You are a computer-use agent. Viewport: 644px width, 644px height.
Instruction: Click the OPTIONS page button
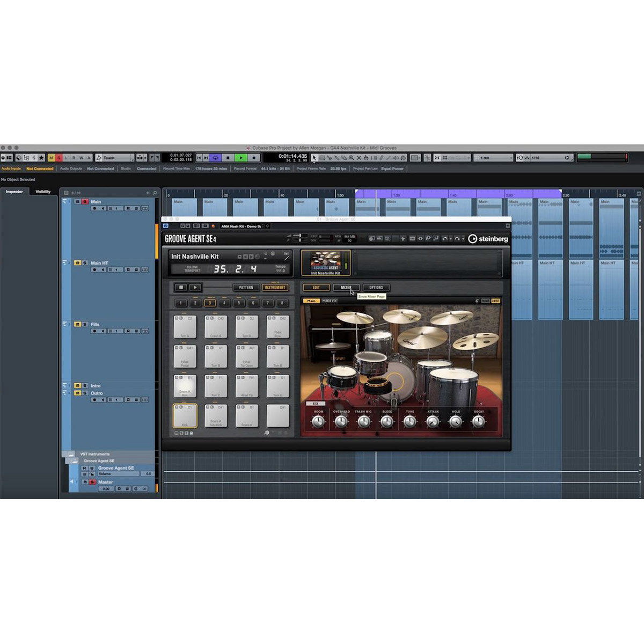(x=376, y=288)
